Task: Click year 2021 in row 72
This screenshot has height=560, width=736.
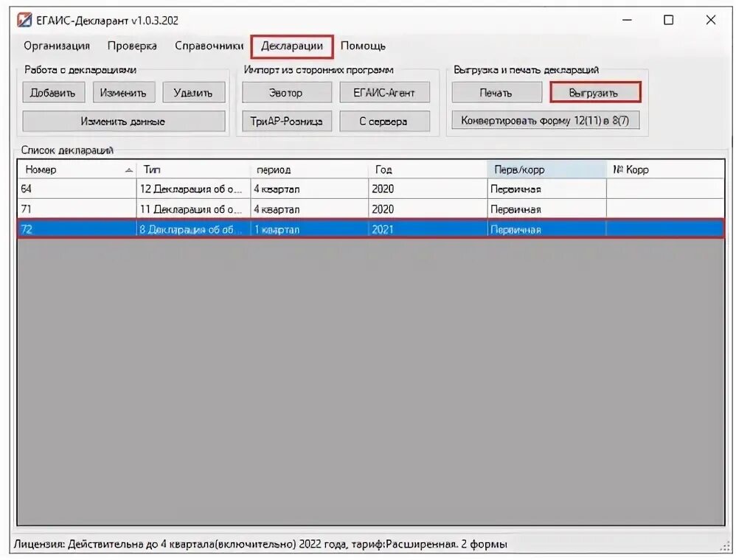Action: (x=428, y=229)
